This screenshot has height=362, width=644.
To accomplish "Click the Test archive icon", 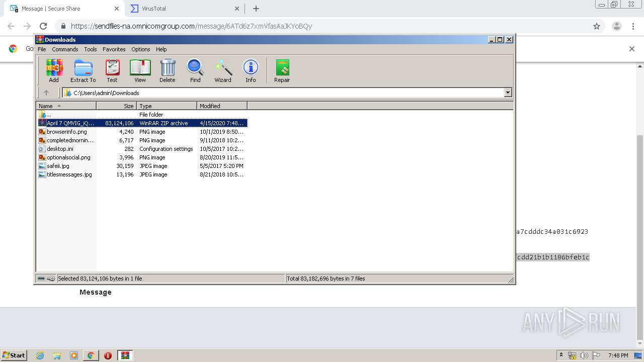I will (112, 70).
